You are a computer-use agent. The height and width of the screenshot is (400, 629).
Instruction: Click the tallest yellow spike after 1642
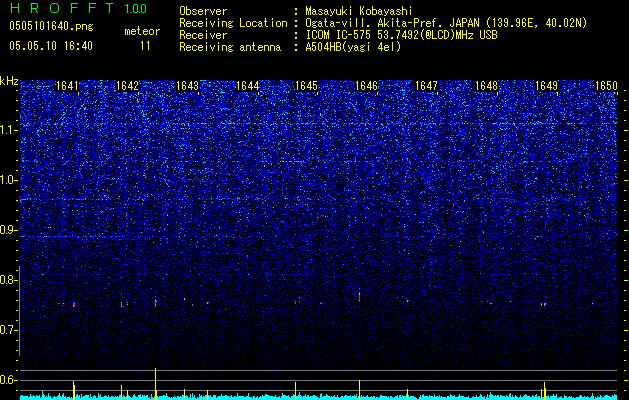pyautogui.click(x=155, y=383)
